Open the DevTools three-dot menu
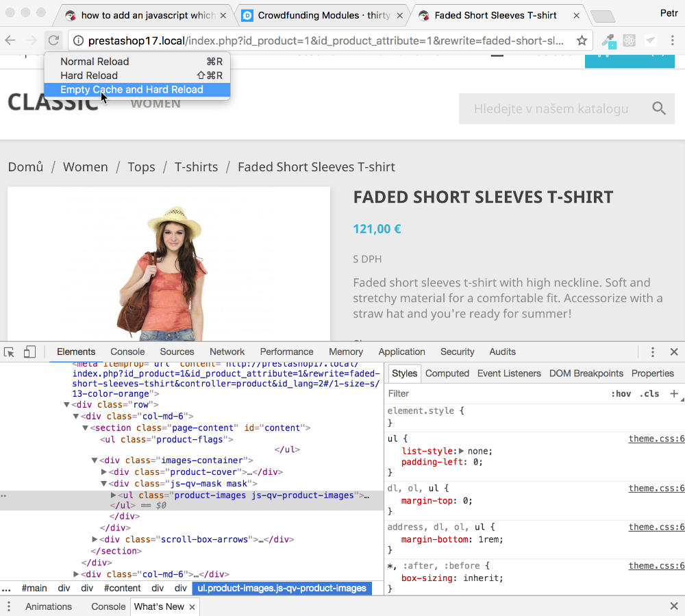Screen dimensions: 685x616 click(653, 352)
